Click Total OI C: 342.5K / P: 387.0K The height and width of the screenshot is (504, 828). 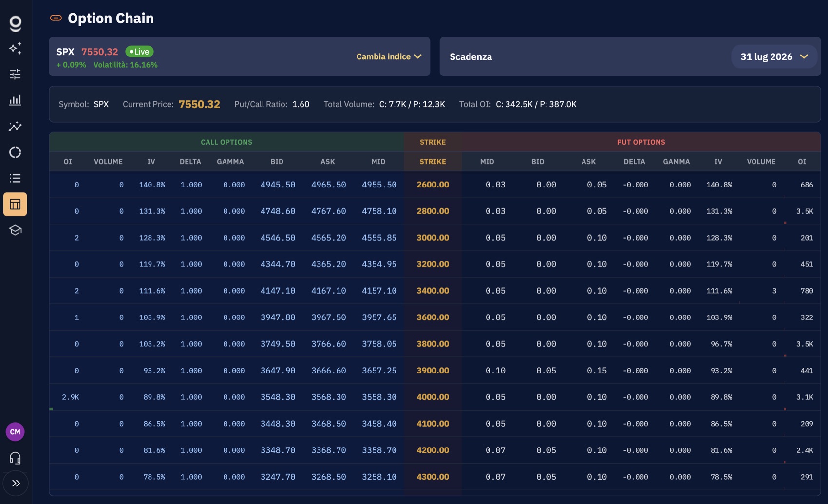(536, 104)
